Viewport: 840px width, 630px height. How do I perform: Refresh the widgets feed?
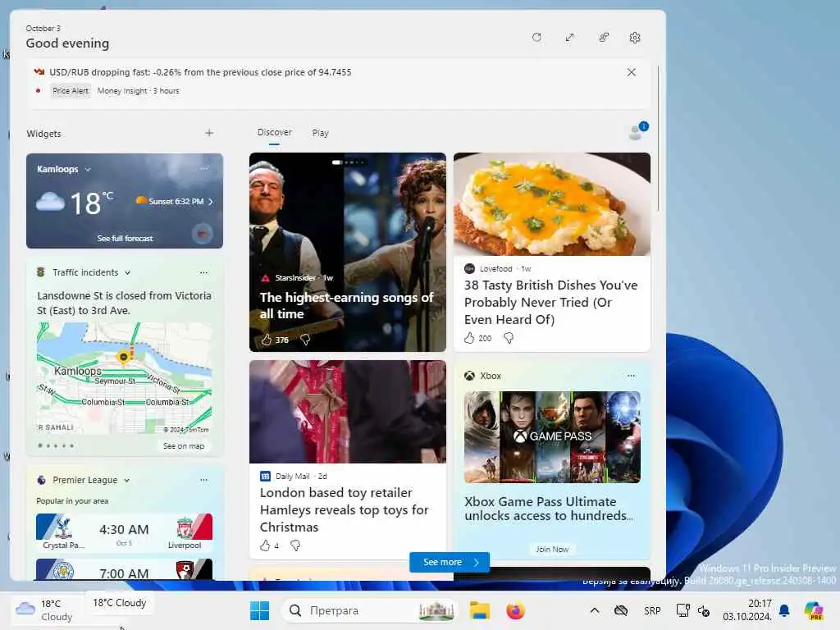click(536, 38)
